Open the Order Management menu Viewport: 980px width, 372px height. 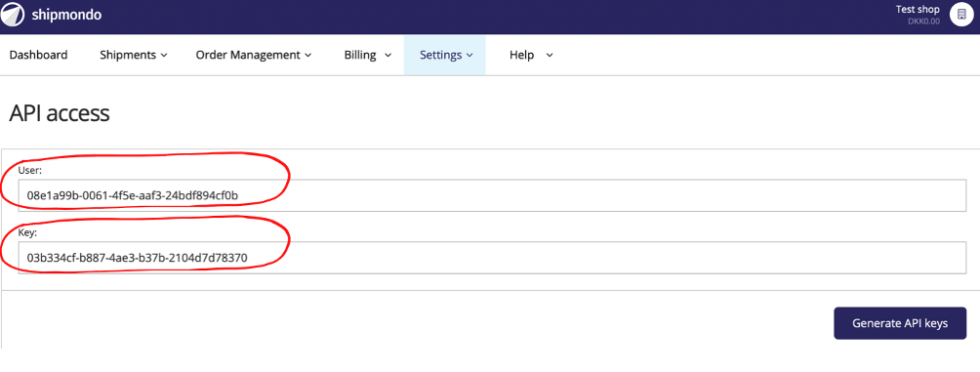pos(254,55)
